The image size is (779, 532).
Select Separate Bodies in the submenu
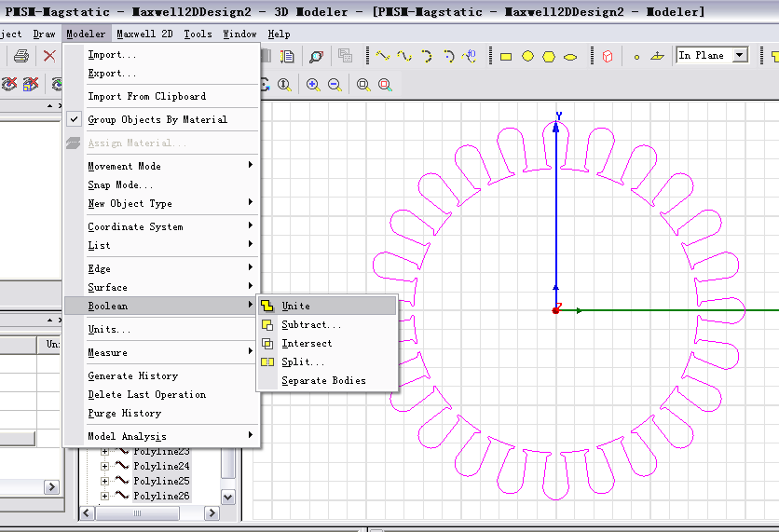(x=323, y=380)
